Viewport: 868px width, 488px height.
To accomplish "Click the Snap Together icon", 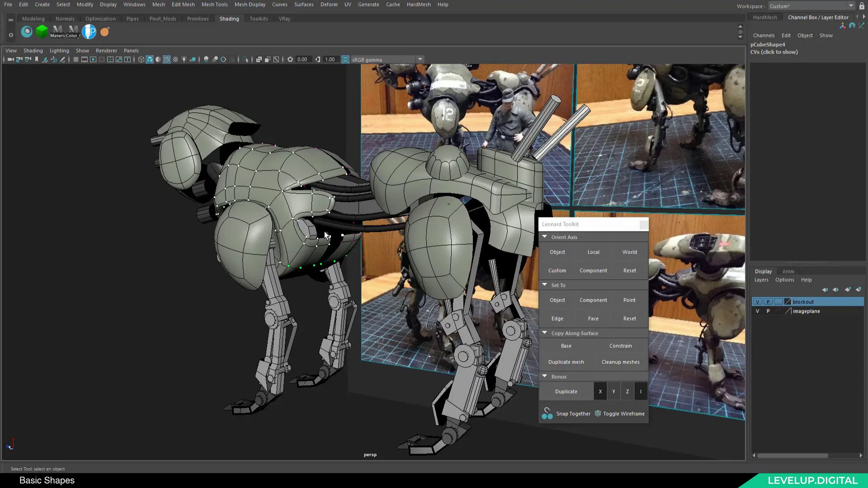I will coord(547,413).
